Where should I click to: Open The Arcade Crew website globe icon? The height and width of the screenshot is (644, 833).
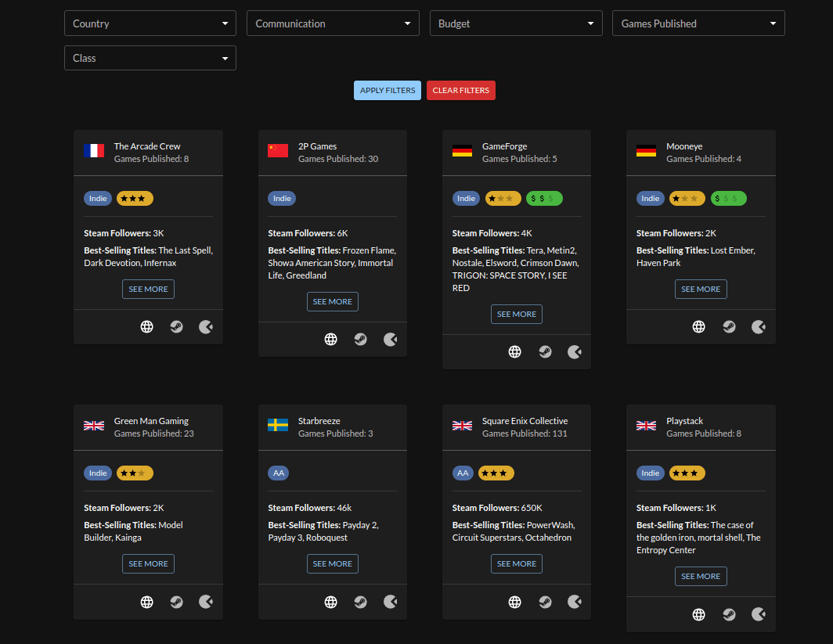pos(146,327)
